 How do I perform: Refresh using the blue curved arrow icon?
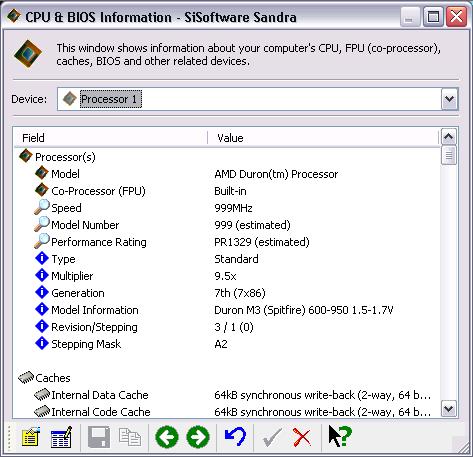235,437
